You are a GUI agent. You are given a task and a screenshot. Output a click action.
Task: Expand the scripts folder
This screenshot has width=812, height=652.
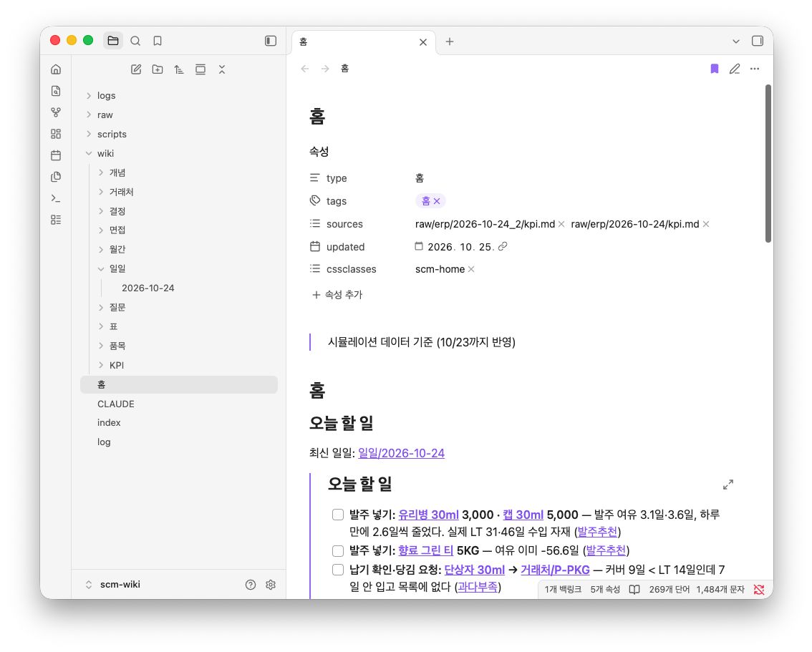click(179, 134)
